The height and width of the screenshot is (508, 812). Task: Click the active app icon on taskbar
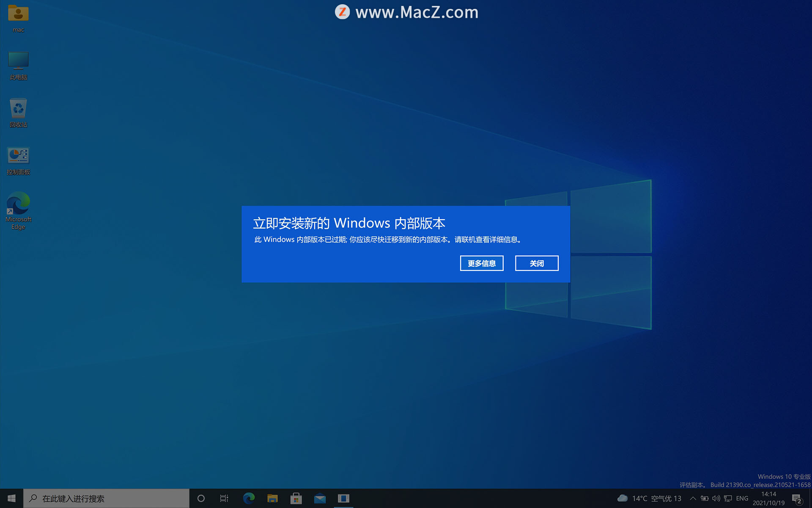click(343, 498)
